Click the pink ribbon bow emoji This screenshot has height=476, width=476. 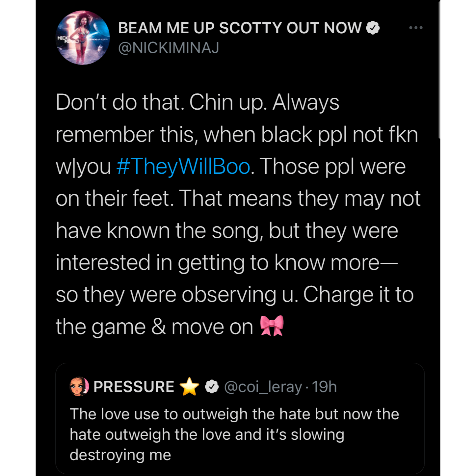click(x=272, y=326)
